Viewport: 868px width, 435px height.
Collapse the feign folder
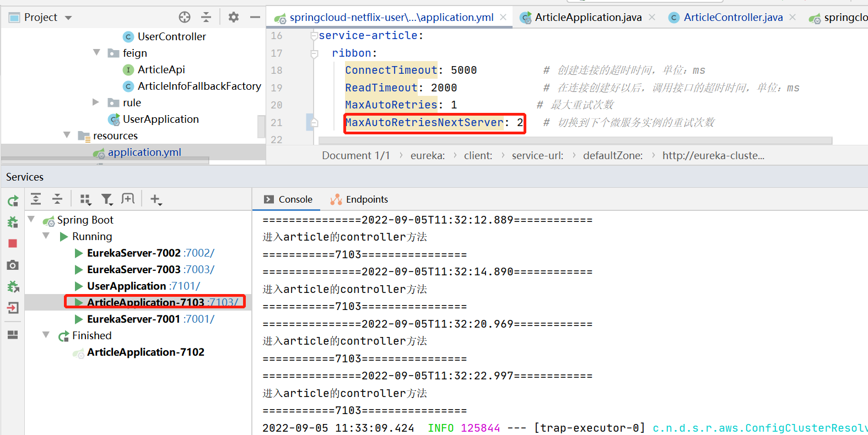(97, 52)
